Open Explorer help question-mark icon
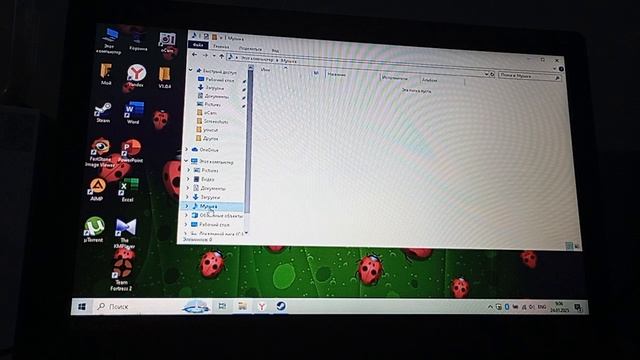The height and width of the screenshot is (360, 640). 561,69
